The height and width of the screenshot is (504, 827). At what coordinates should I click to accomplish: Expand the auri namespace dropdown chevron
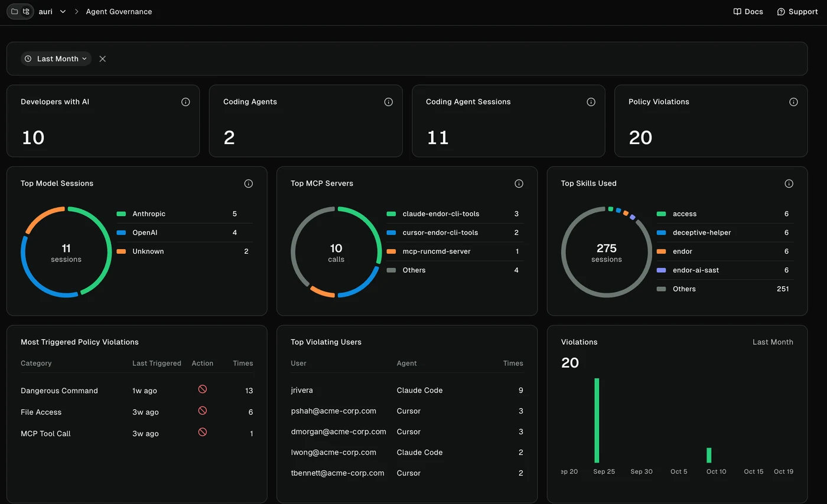pyautogui.click(x=63, y=12)
